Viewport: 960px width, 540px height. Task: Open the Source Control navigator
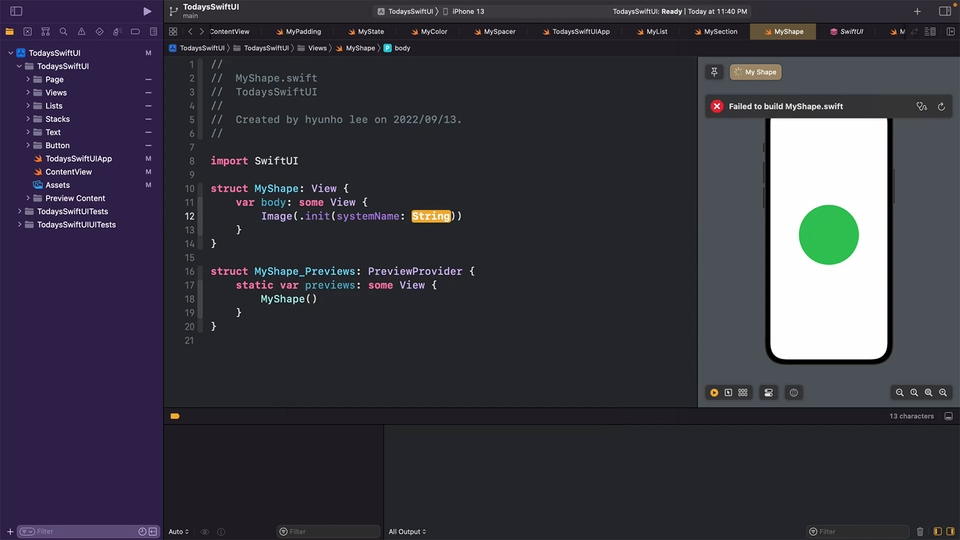point(28,31)
